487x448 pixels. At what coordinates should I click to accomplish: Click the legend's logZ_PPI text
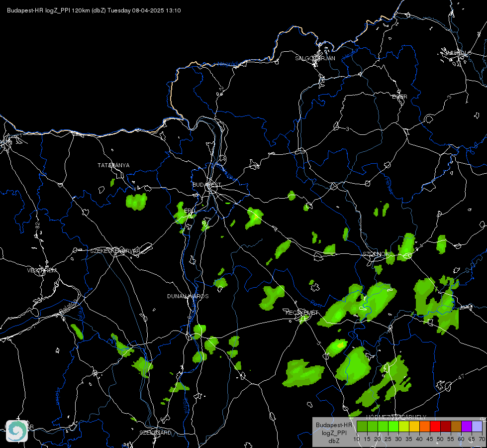334,433
